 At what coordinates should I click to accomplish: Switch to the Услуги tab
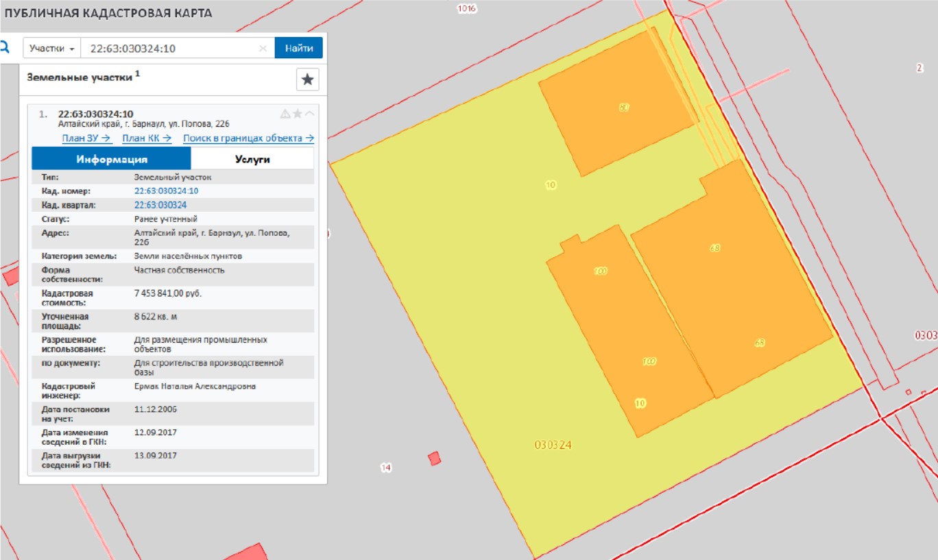(252, 159)
